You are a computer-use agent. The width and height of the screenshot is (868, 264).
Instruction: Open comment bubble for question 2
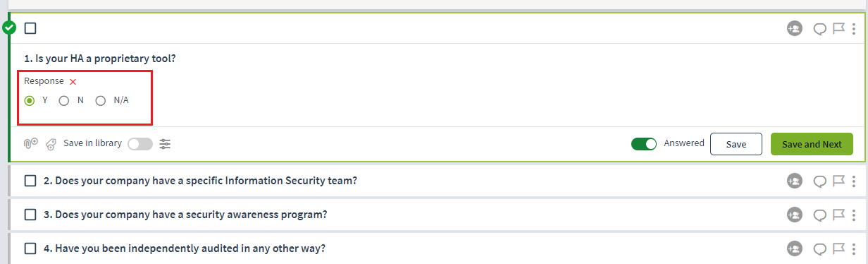820,181
